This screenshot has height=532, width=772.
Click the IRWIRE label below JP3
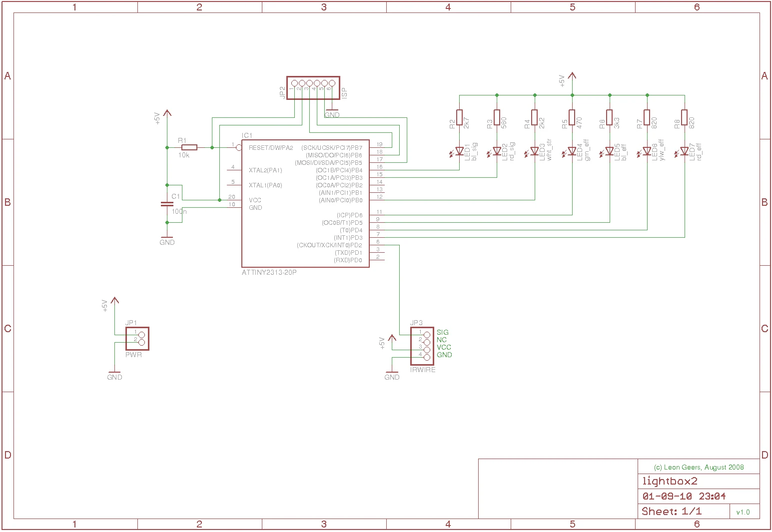coord(423,370)
